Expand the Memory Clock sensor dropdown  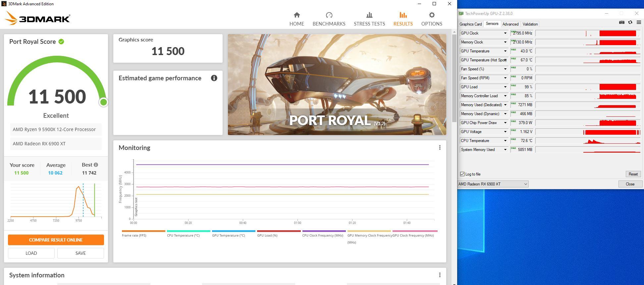pyautogui.click(x=505, y=42)
